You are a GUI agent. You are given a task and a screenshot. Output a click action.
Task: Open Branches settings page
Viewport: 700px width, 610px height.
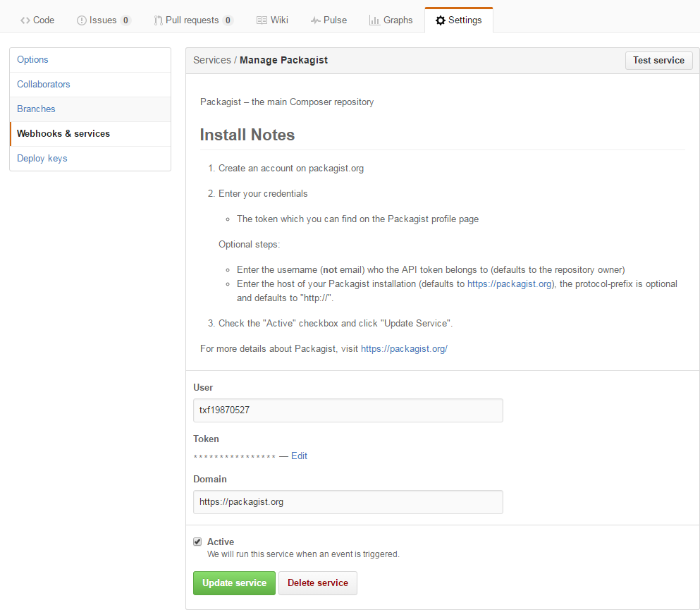[90, 109]
